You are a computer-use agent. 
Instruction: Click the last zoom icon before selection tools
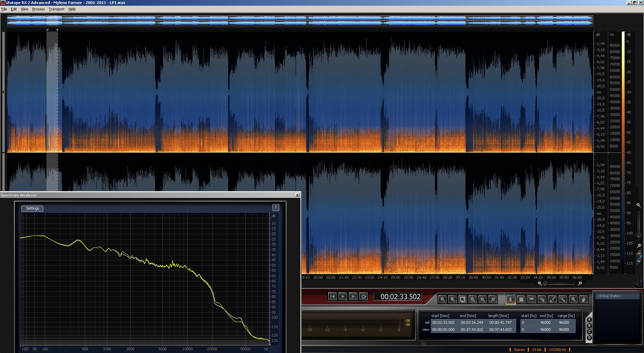(493, 299)
